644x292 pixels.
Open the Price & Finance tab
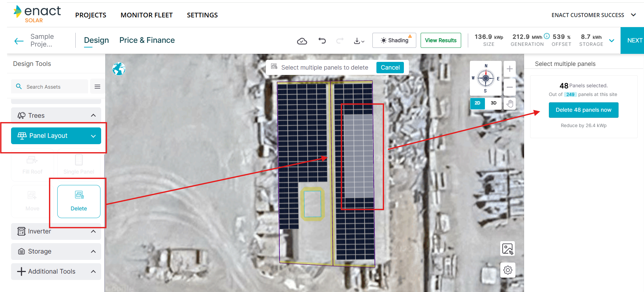click(147, 40)
